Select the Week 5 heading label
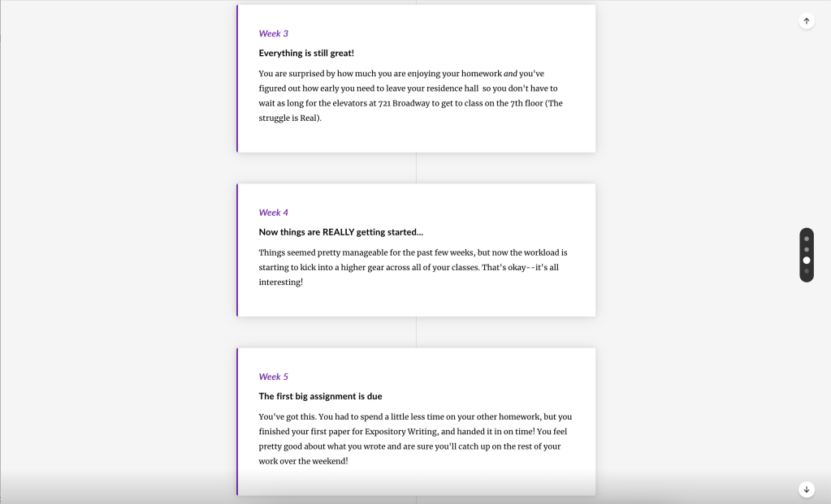 tap(273, 377)
